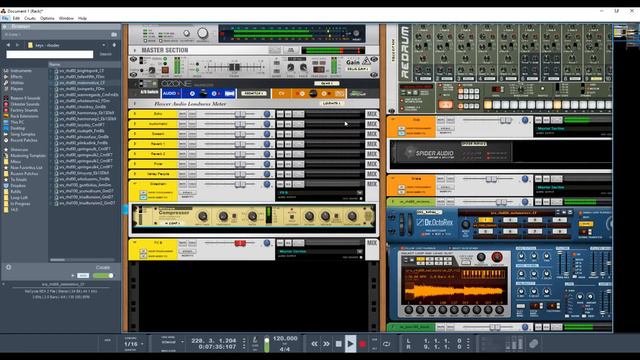640x360 pixels.
Task: Expand the Echo mix channel
Action: pyautogui.click(x=135, y=114)
